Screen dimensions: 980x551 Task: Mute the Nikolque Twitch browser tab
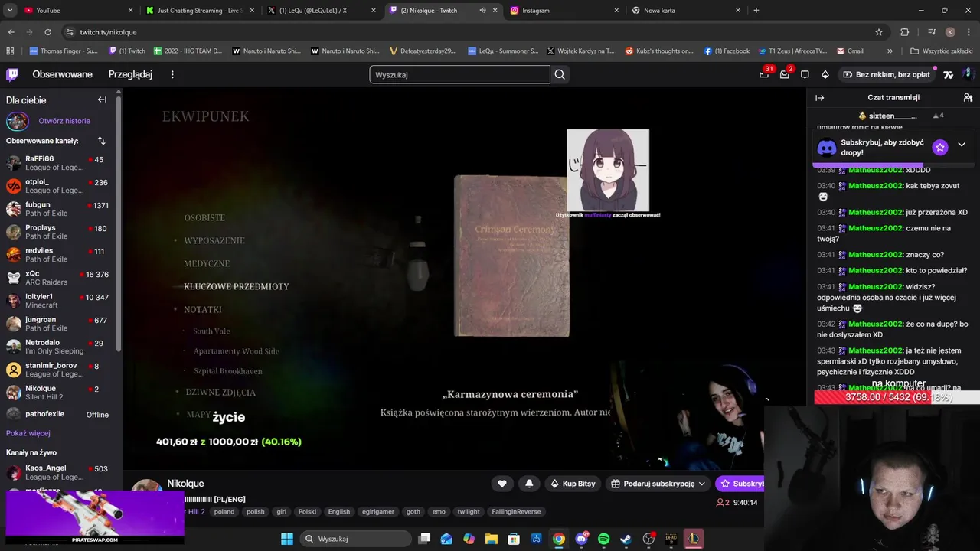pos(482,10)
